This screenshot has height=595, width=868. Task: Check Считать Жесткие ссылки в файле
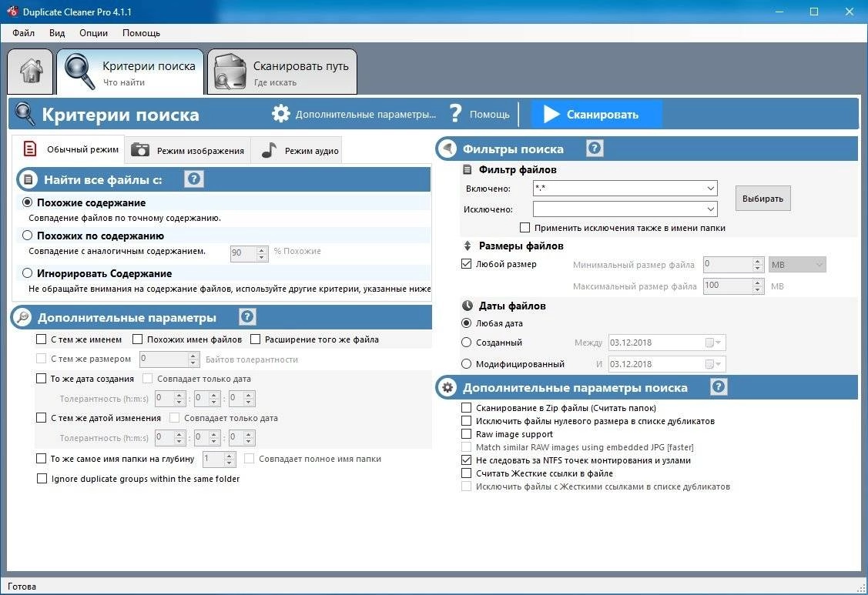[466, 473]
